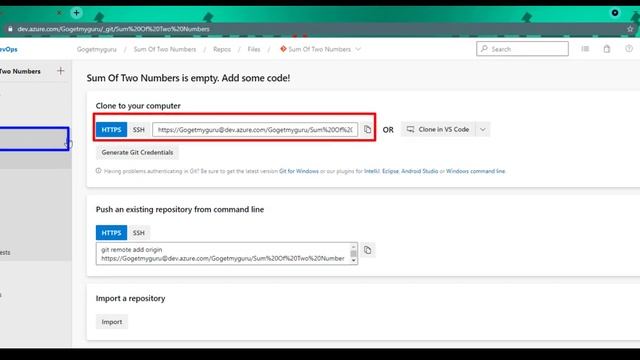The width and height of the screenshot is (640, 360).
Task: Open the Files breadcrumb
Action: click(254, 49)
